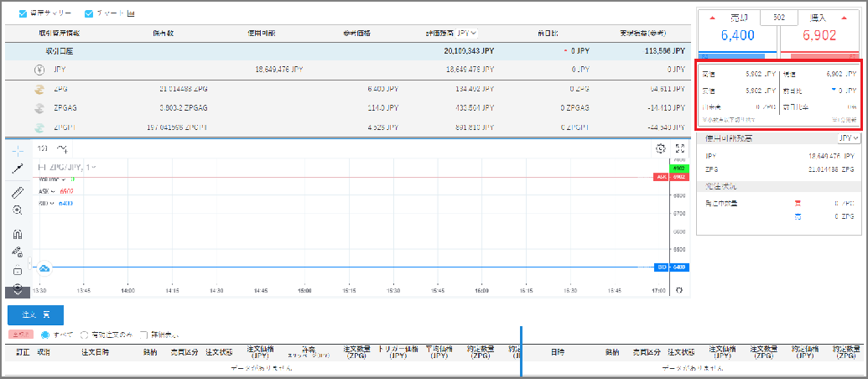This screenshot has height=379, width=868.
Task: Toggle the magnet snap mode icon
Action: pyautogui.click(x=18, y=235)
